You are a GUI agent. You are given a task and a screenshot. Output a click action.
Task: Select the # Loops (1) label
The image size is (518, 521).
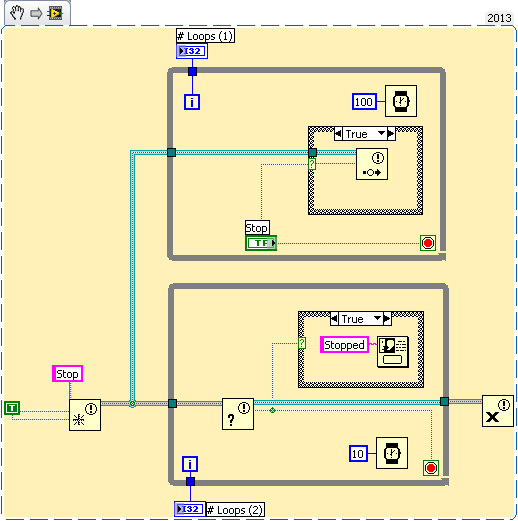pyautogui.click(x=205, y=36)
